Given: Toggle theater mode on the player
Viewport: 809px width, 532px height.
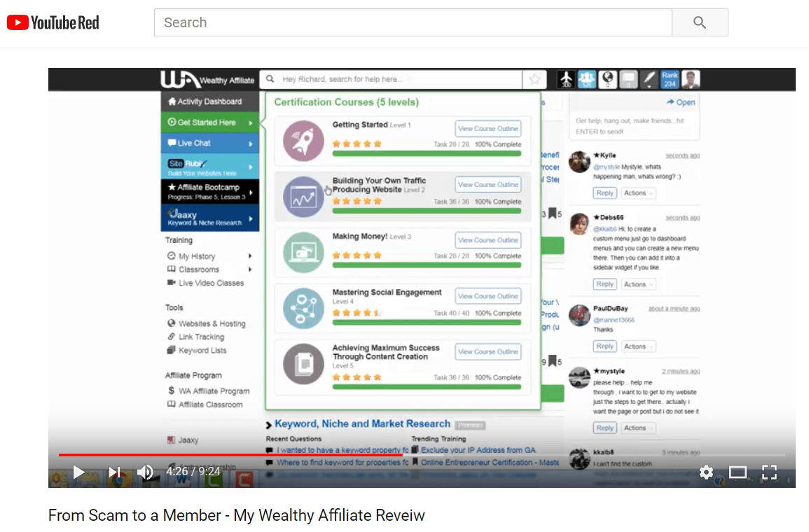Looking at the screenshot, I should tap(738, 472).
